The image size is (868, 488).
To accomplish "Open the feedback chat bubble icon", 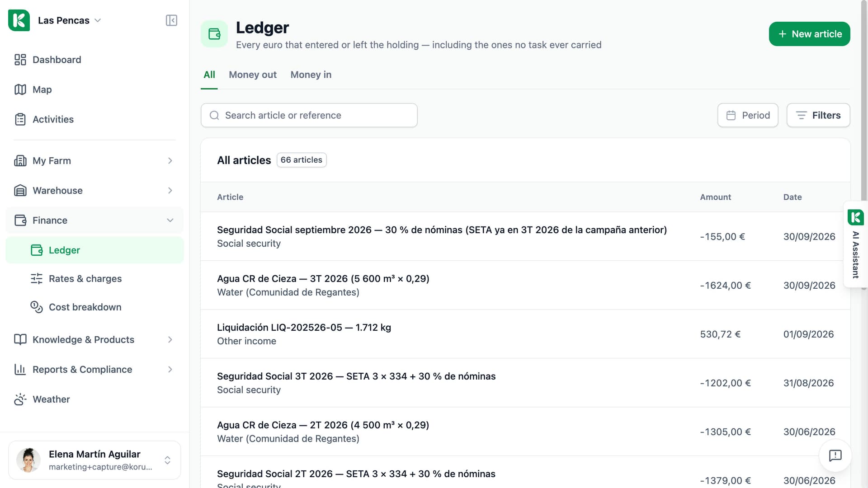I will coord(835,455).
